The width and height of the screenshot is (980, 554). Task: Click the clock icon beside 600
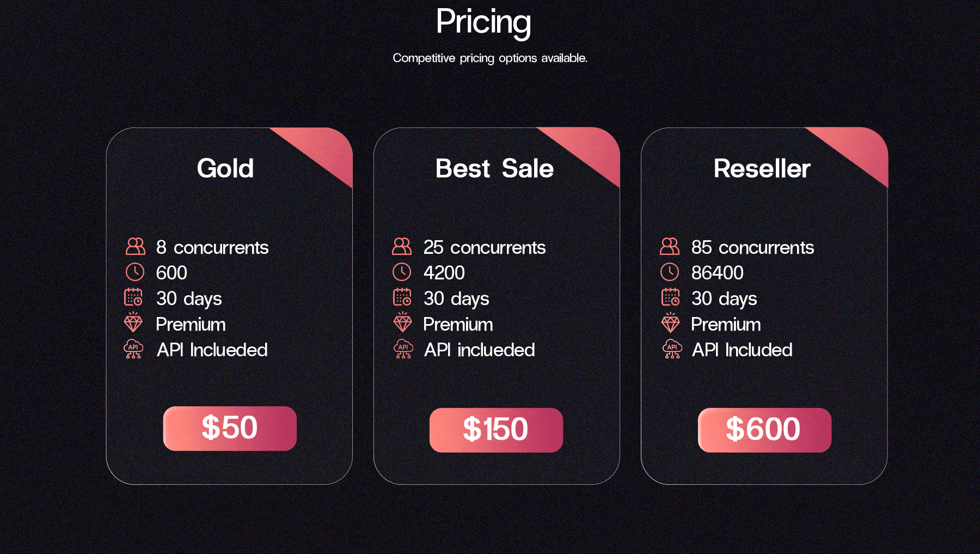(x=135, y=272)
